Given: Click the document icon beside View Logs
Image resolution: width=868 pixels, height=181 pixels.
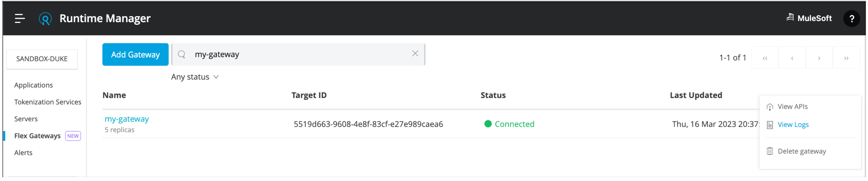Looking at the screenshot, I should click(x=770, y=125).
